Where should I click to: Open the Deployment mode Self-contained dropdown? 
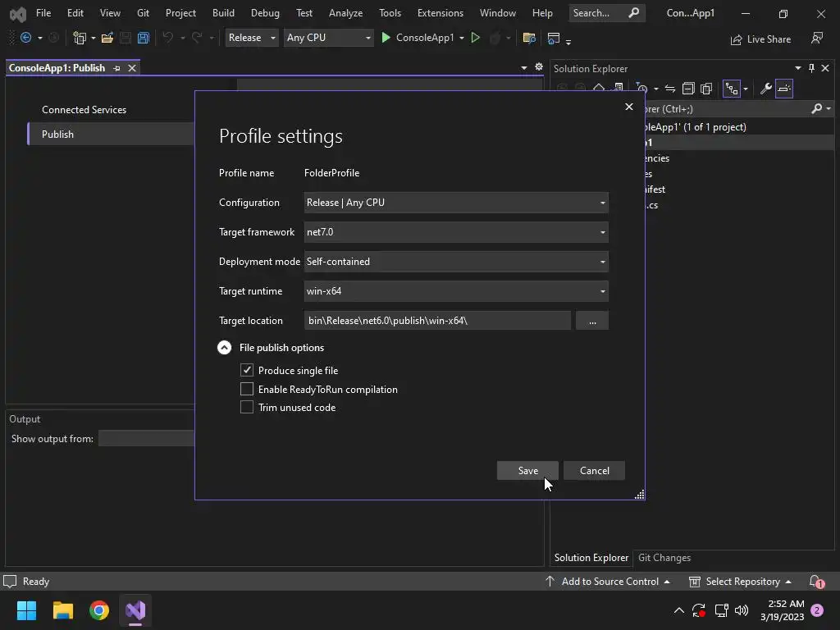(456, 262)
